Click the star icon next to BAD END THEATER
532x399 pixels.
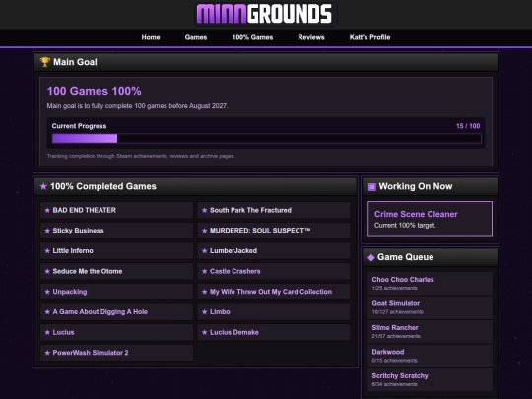[x=47, y=211]
